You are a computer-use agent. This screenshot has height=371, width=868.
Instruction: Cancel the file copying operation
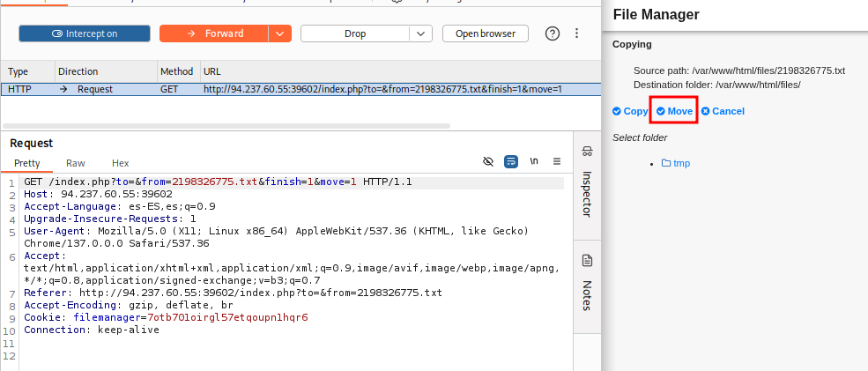pyautogui.click(x=723, y=111)
